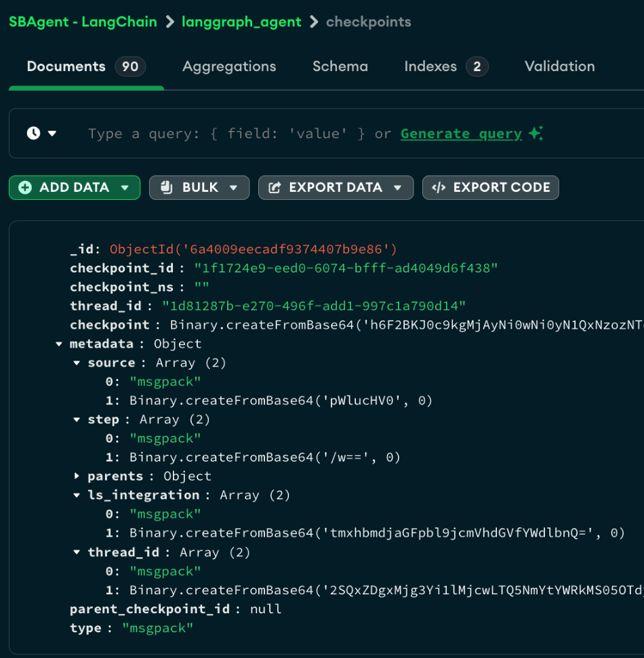Image resolution: width=644 pixels, height=658 pixels.
Task: Collapse the ls_integration array
Action: 77,495
